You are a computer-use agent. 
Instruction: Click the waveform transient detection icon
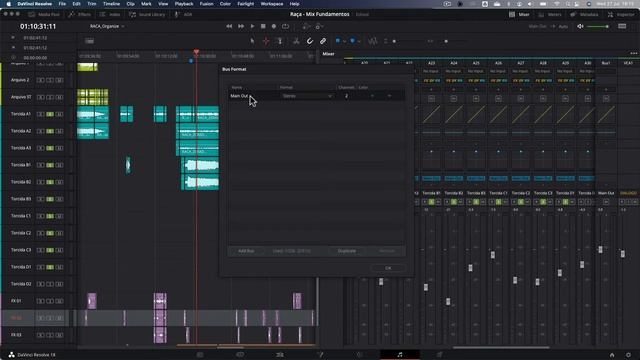[373, 41]
